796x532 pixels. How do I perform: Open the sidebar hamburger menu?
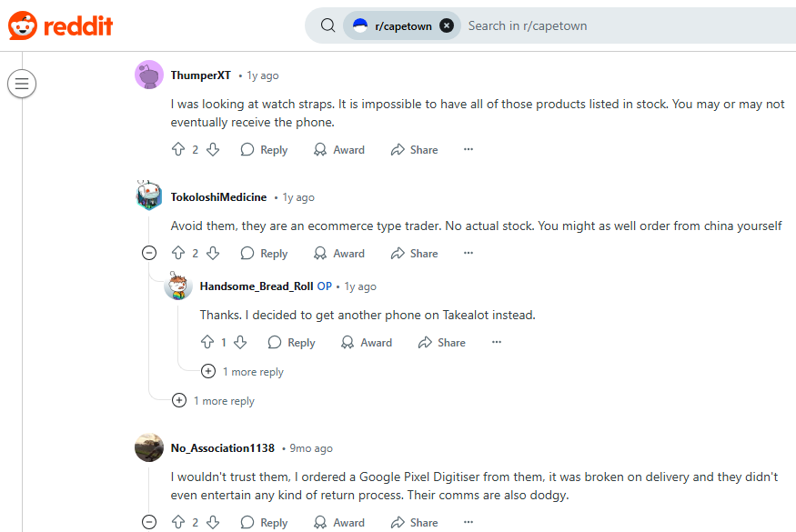22,84
